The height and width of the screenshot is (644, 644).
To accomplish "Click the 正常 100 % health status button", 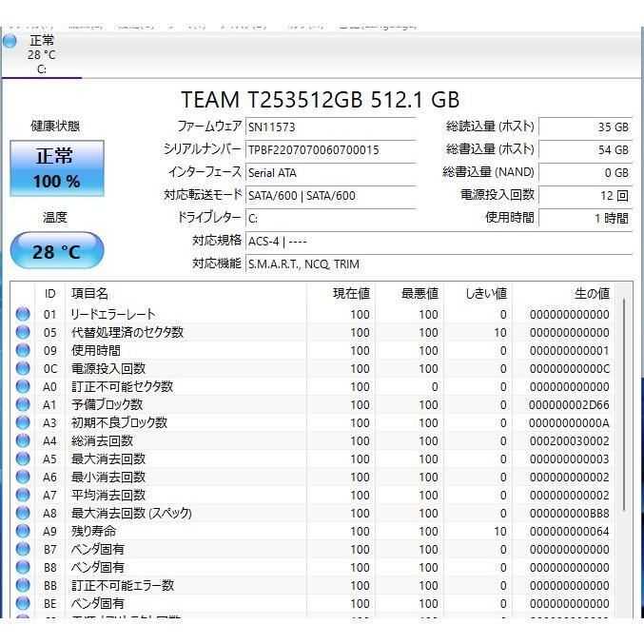I will point(57,168).
